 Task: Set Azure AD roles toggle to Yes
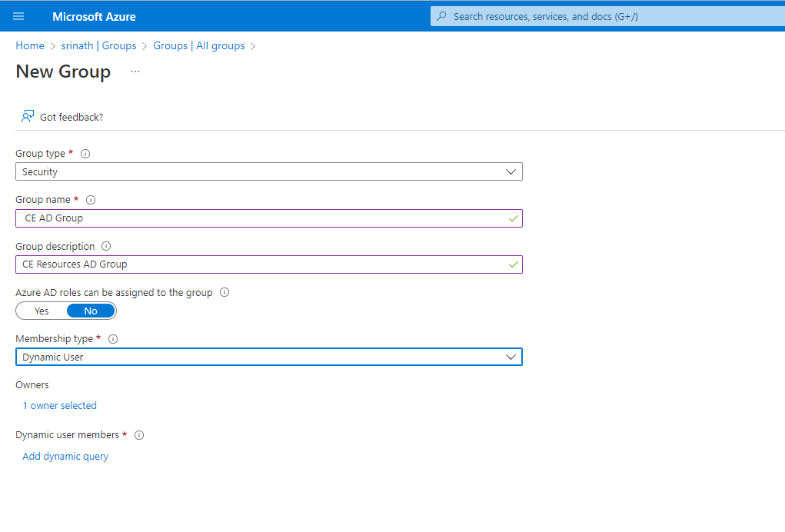(x=42, y=311)
